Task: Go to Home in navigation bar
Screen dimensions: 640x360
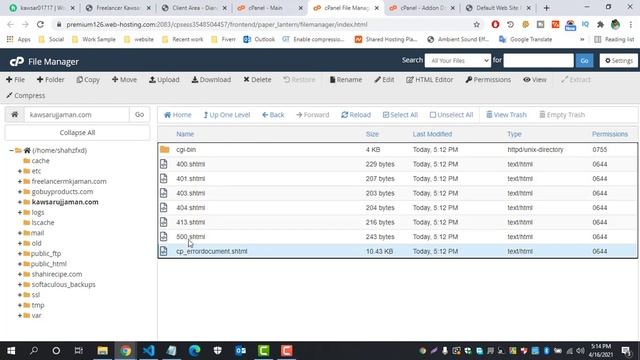Action: point(178,115)
